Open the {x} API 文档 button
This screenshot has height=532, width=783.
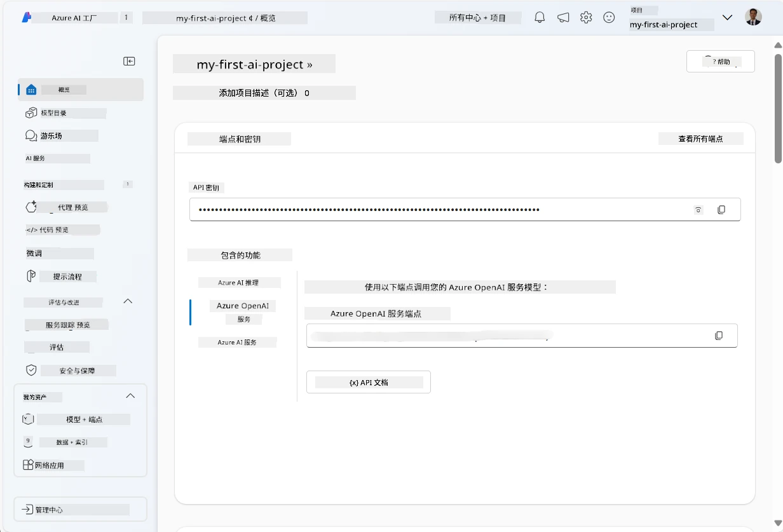coord(369,382)
